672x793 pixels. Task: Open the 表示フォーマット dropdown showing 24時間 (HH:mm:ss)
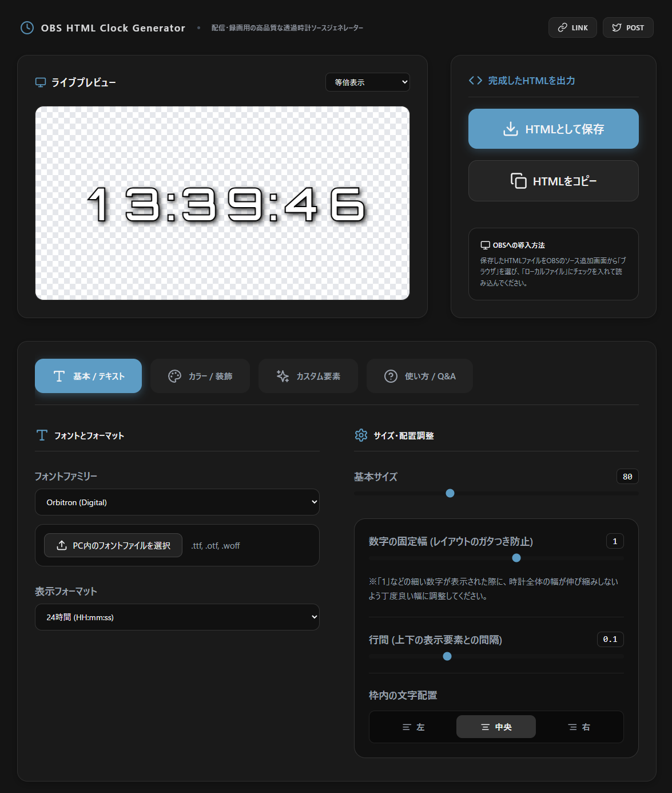tap(177, 617)
